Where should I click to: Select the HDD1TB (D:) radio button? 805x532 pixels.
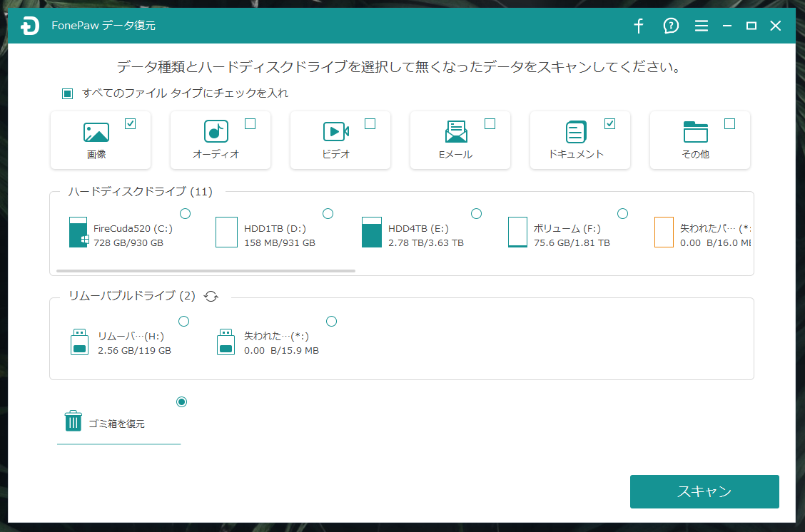(x=328, y=213)
